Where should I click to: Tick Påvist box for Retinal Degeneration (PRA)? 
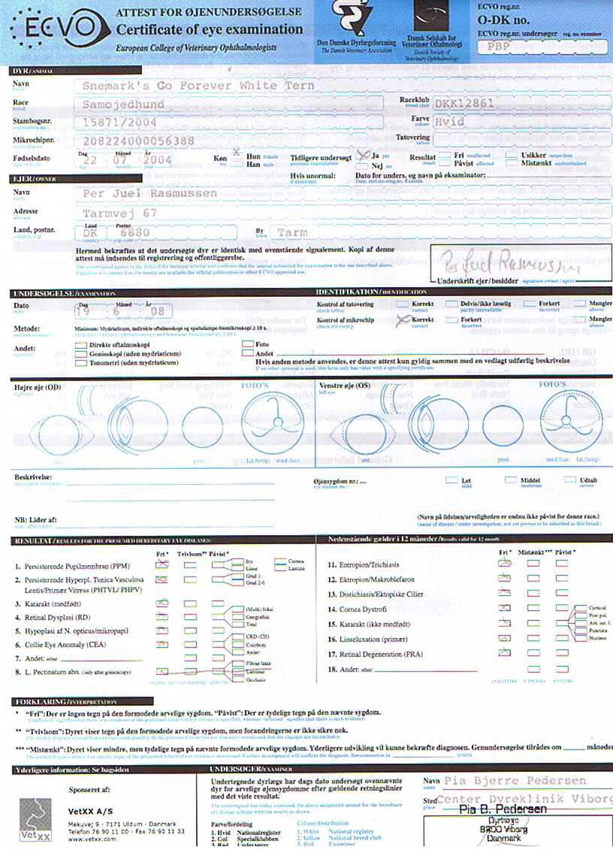pos(562,653)
